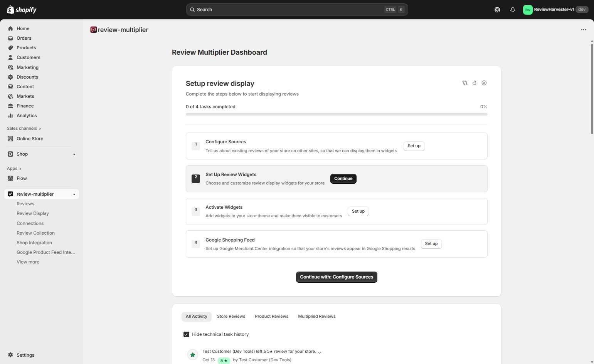Dismiss the setup review display card
594x364 pixels.
tap(484, 83)
